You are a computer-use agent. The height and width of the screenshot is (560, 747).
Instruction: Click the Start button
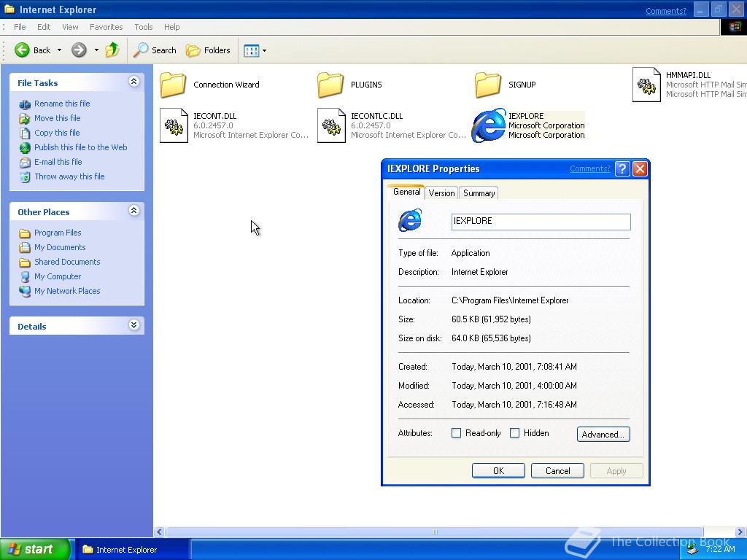[35, 549]
